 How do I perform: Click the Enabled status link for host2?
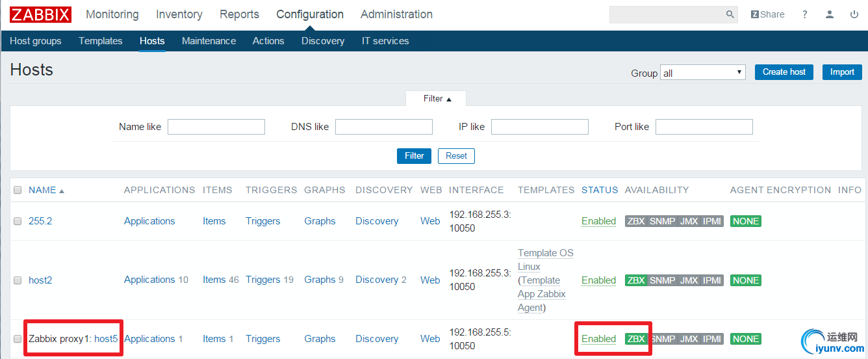(598, 280)
